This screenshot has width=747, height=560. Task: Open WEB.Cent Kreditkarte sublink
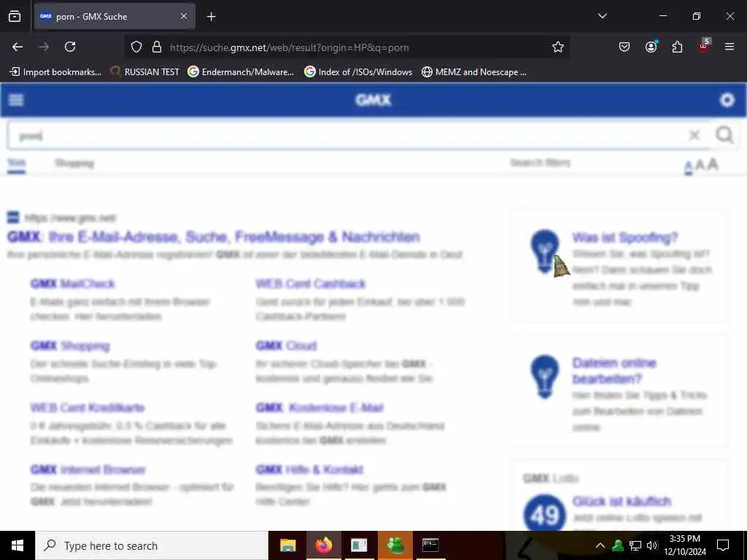pos(88,408)
